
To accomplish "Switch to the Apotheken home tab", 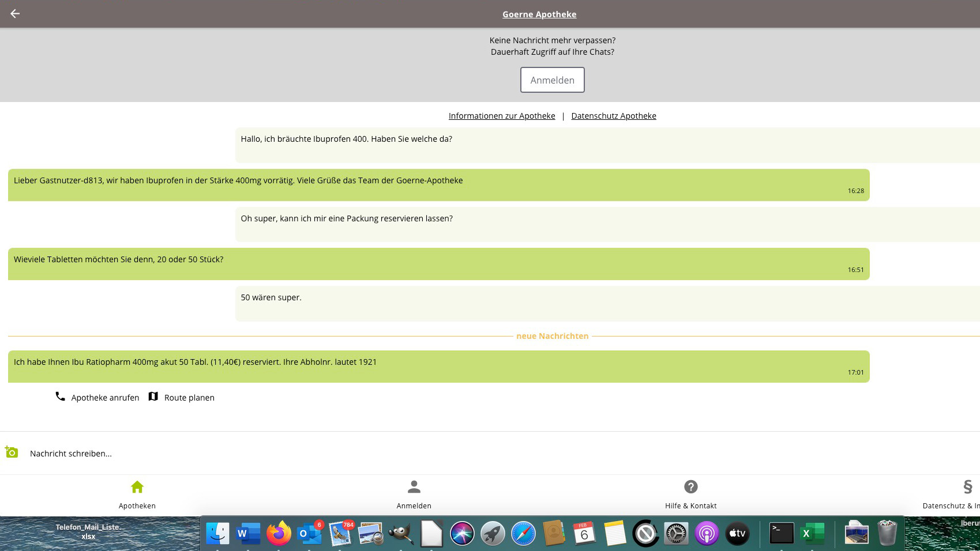I will (137, 494).
